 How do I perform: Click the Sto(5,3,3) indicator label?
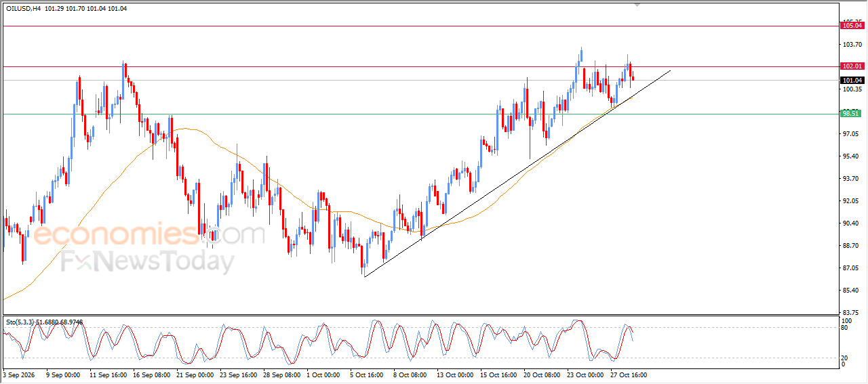(x=44, y=322)
